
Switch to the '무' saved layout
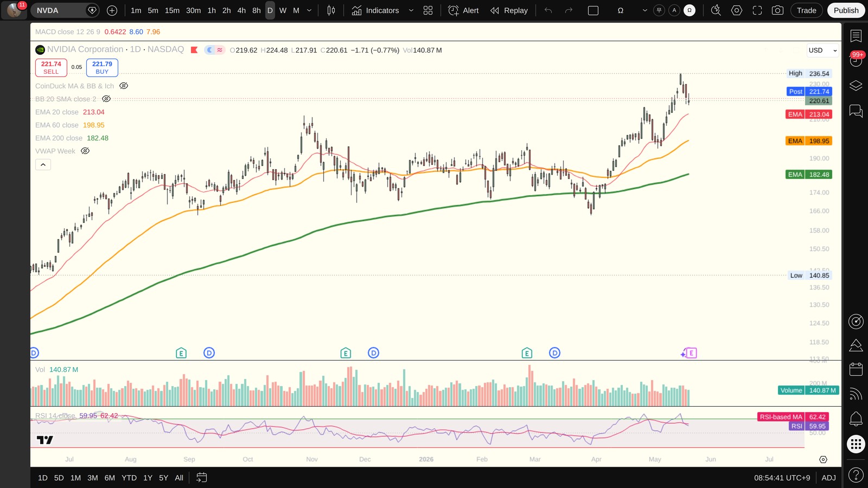point(659,10)
